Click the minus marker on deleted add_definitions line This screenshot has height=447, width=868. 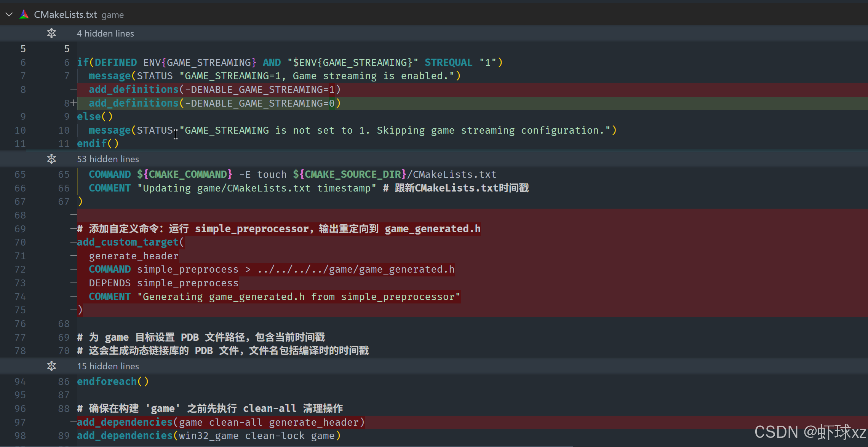coord(74,89)
